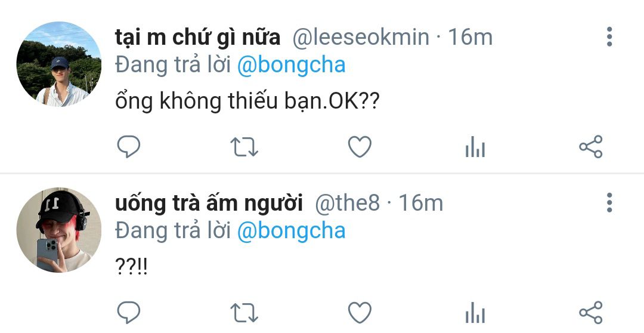Click the @bongcha mention in the second tweet
The height and width of the screenshot is (333, 644).
[x=291, y=231]
